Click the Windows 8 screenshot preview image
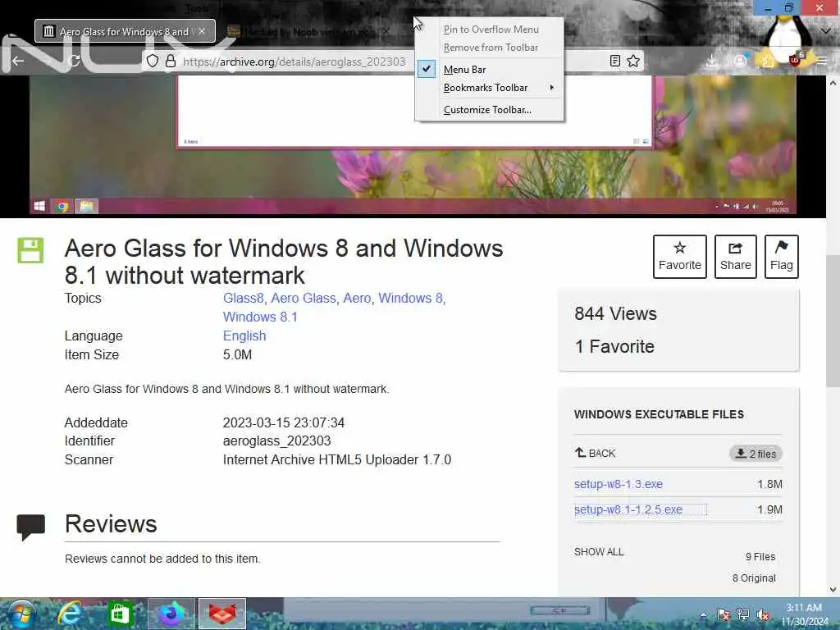The image size is (840, 630). 413,146
